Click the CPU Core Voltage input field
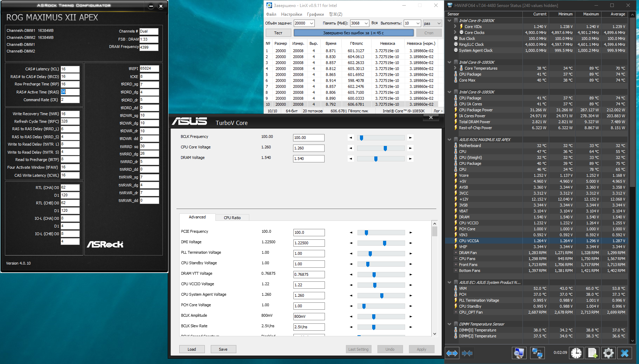The height and width of the screenshot is (364, 639). pyautogui.click(x=309, y=148)
